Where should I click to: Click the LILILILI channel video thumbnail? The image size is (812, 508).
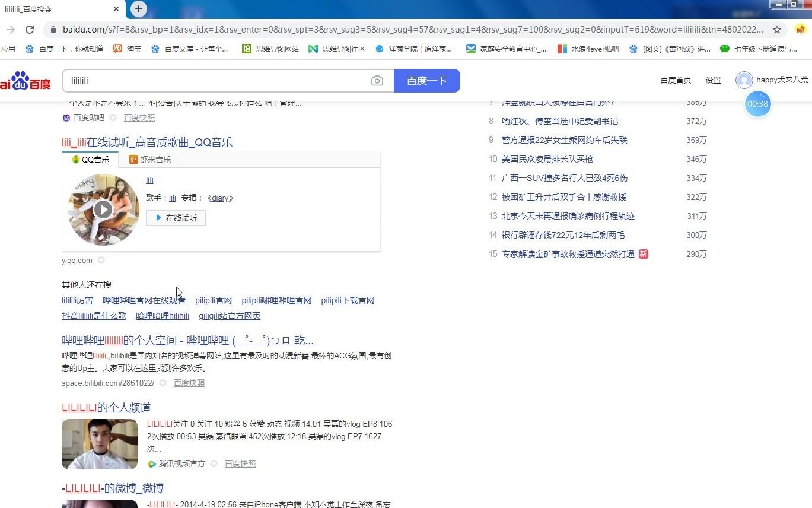(x=100, y=444)
